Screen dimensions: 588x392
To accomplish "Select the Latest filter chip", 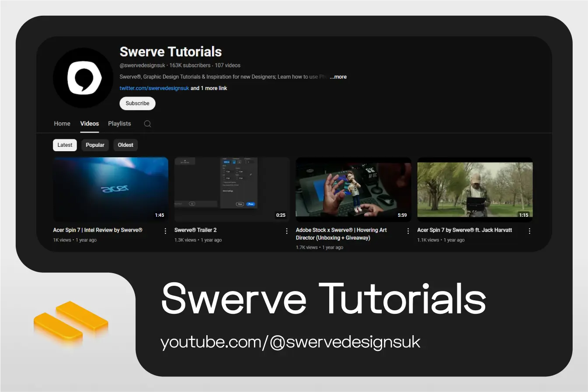I will tap(65, 145).
